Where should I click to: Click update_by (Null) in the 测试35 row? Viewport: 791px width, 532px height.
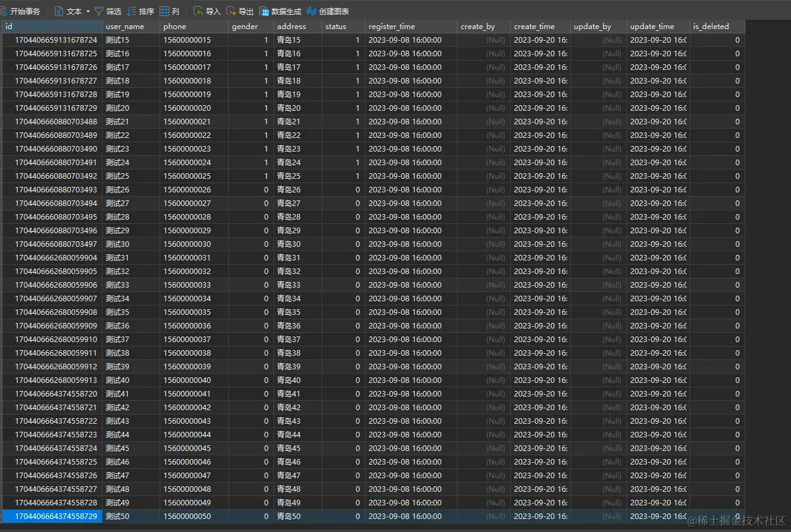click(x=599, y=312)
